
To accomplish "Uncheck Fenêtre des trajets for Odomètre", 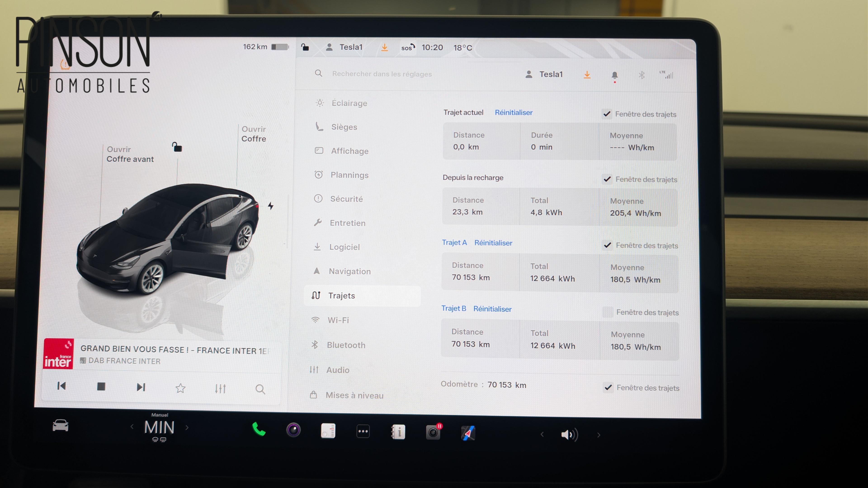I will click(x=608, y=387).
